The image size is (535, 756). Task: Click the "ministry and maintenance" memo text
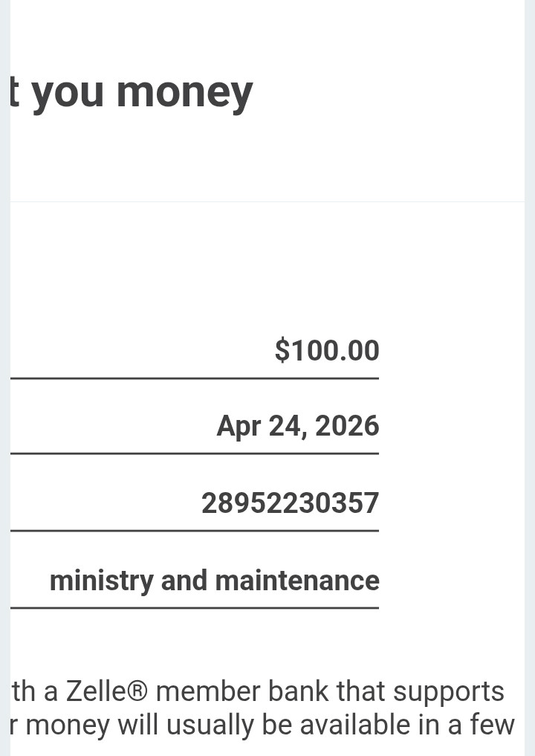(x=214, y=581)
